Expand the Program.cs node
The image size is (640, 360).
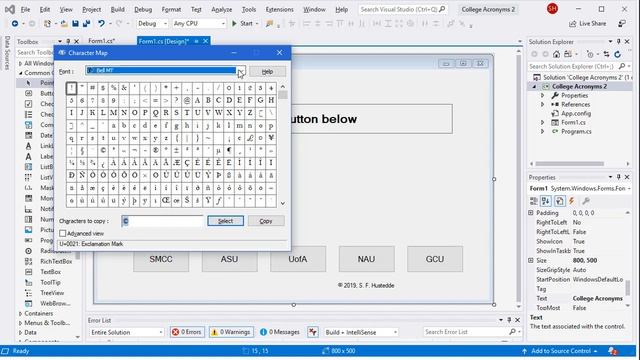pyautogui.click(x=542, y=131)
